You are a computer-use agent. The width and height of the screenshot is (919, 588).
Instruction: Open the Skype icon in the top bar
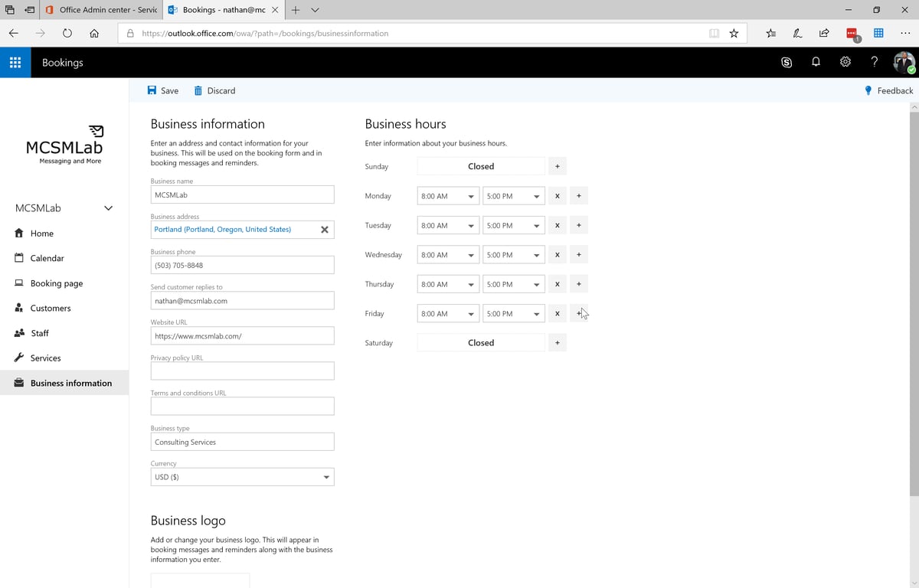tap(787, 62)
